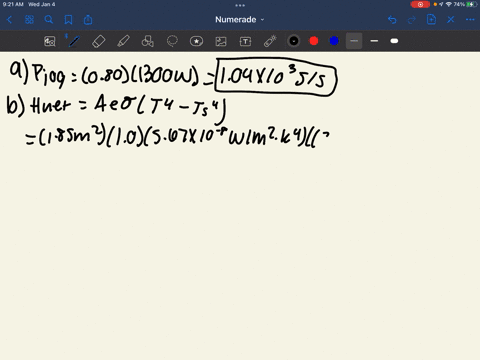Screen dimensions: 480x360
Task: Open the thumbnail grid view
Action: tap(29, 20)
